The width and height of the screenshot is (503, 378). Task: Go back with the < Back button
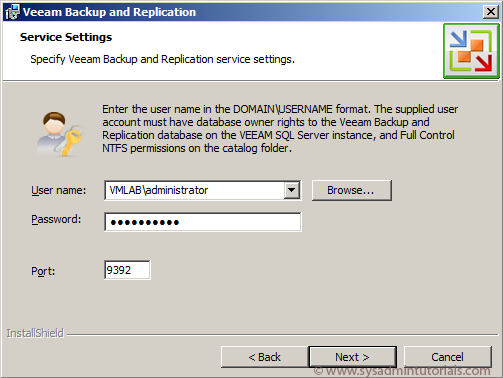pos(265,357)
